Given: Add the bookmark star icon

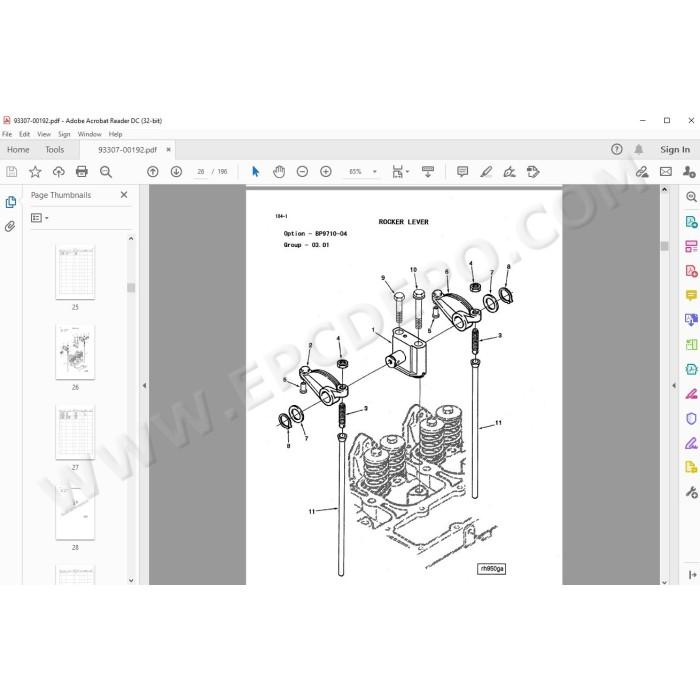Looking at the screenshot, I should (35, 171).
